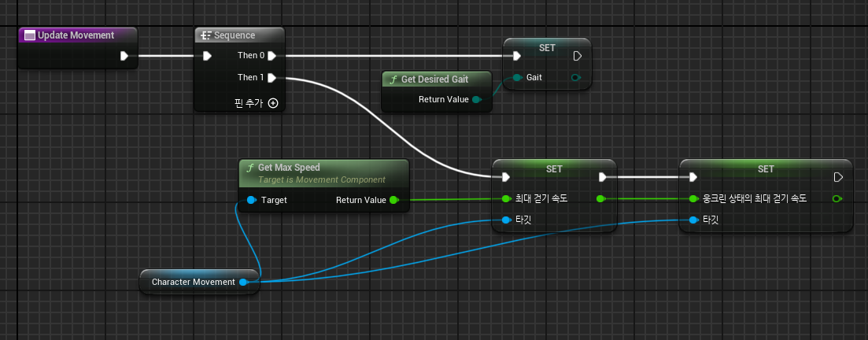Click 웅크린 상태의 최대 걷기 속도 output pin
The width and height of the screenshot is (868, 340).
(837, 198)
